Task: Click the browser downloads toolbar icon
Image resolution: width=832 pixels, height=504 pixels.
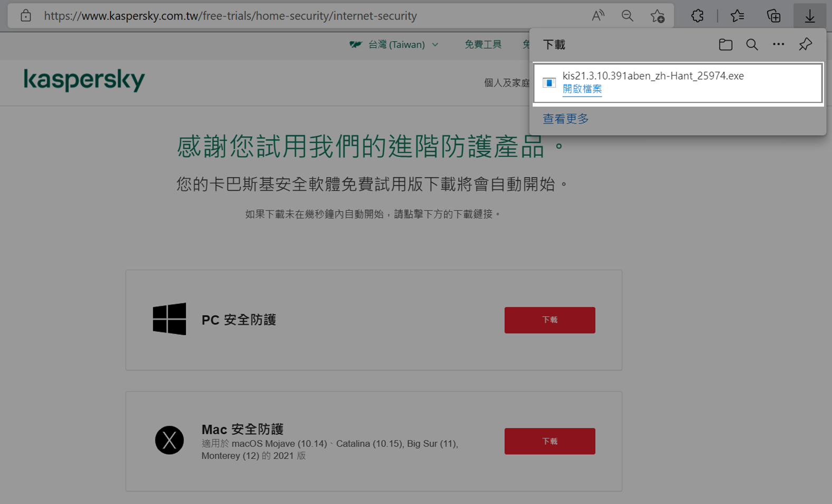Action: point(809,16)
